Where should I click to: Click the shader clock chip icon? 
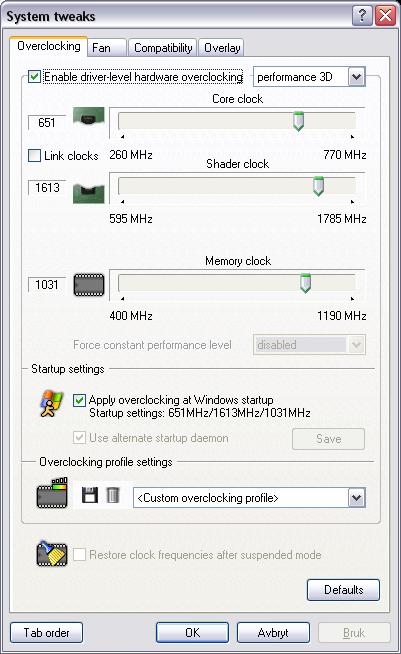coord(88,193)
